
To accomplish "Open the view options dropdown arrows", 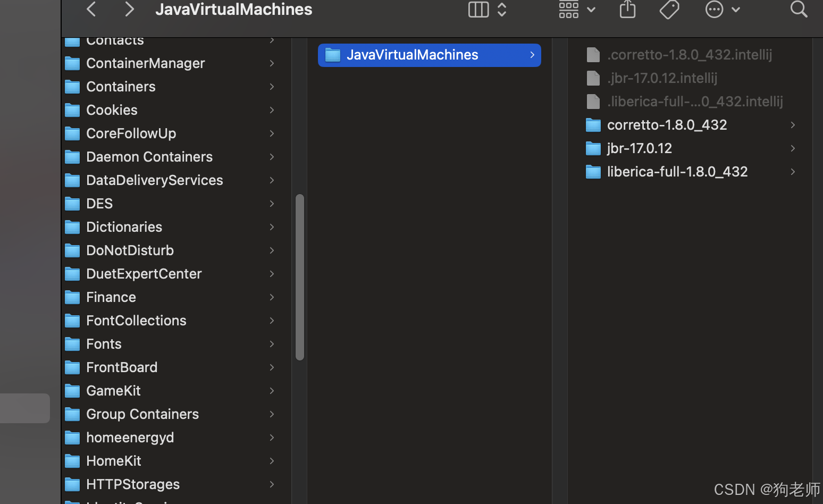I will click(502, 10).
